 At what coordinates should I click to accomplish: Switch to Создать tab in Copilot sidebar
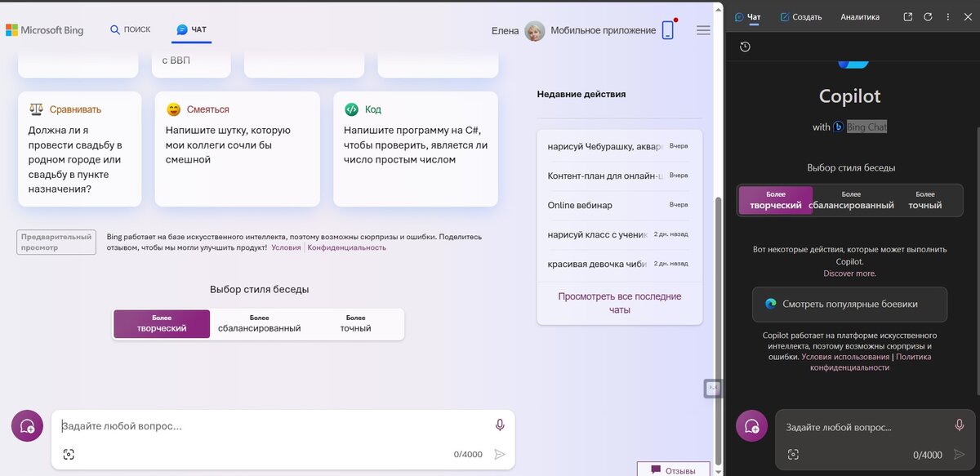pyautogui.click(x=800, y=16)
